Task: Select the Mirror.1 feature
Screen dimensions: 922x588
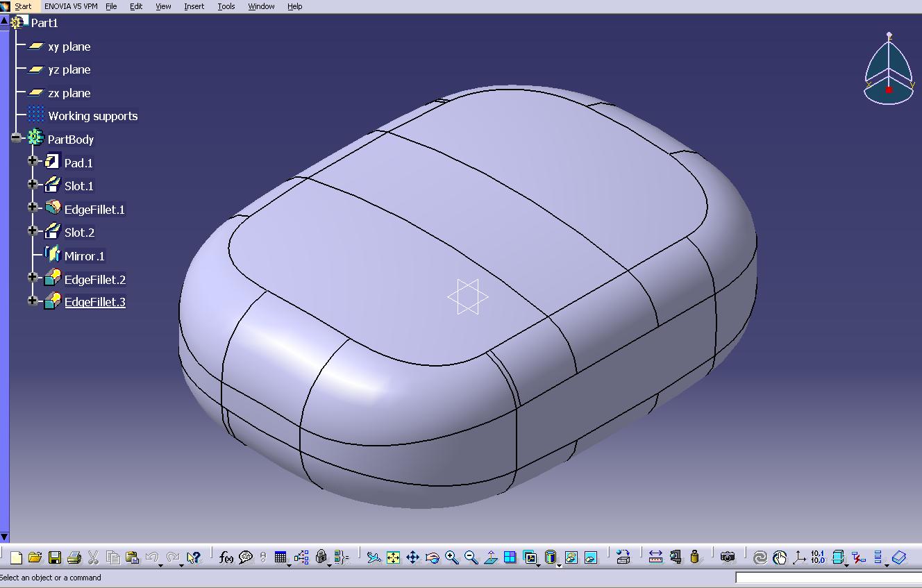Action: click(x=84, y=256)
